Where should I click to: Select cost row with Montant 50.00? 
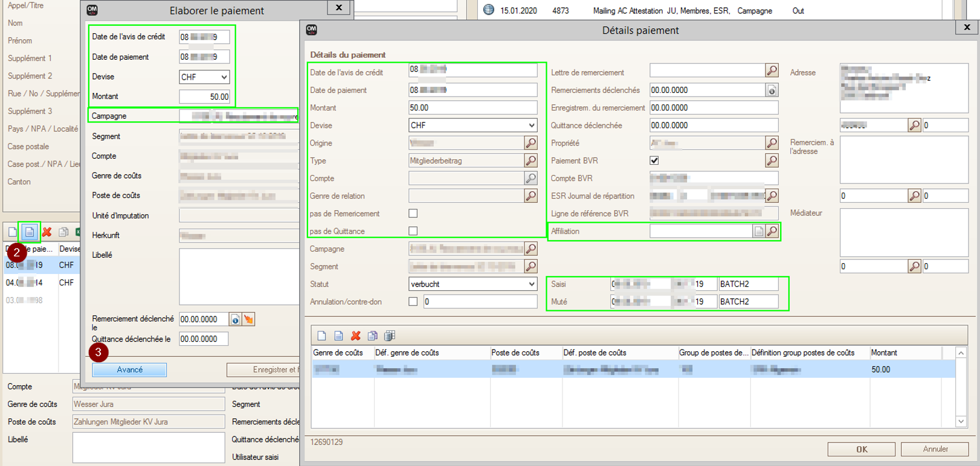pos(633,369)
